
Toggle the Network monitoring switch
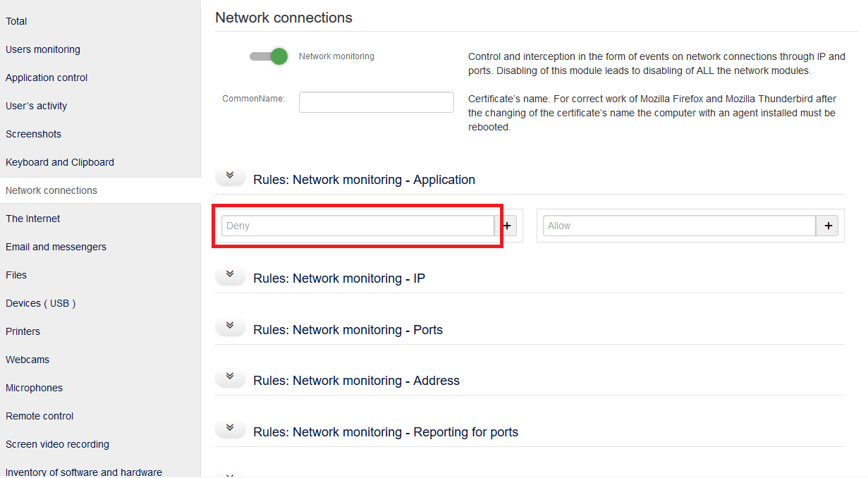269,56
